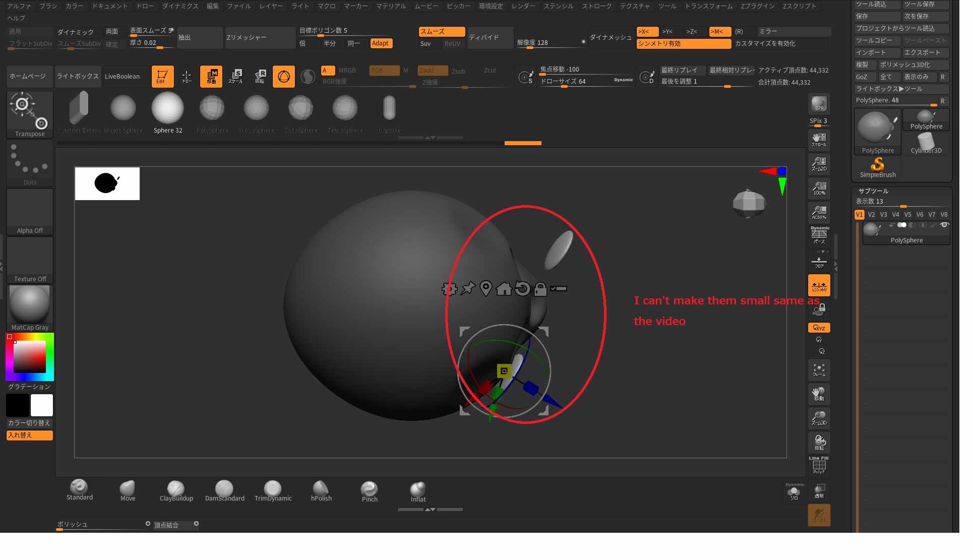Expand the サブツール panel
The width and height of the screenshot is (973, 560).
tap(873, 191)
